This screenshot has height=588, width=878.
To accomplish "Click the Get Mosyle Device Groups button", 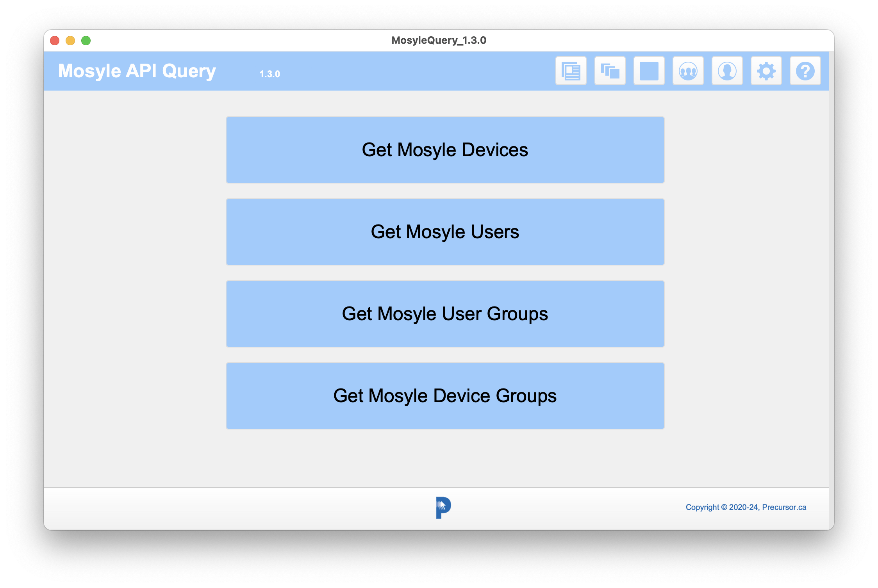I will (x=445, y=396).
